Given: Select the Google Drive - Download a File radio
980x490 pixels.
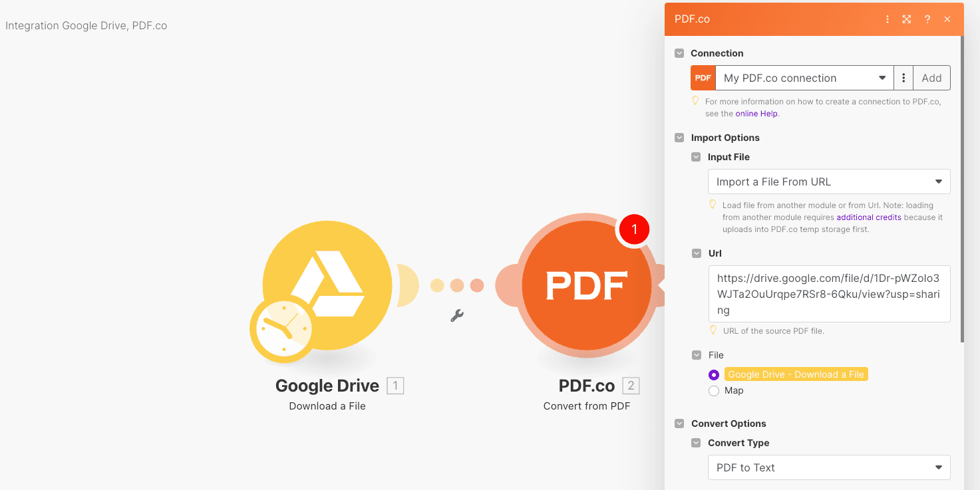Looking at the screenshot, I should [714, 375].
